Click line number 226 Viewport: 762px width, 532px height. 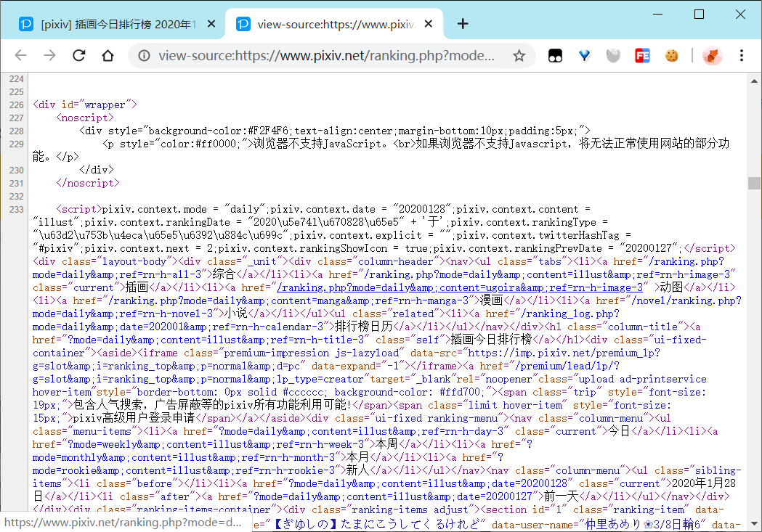[x=17, y=105]
